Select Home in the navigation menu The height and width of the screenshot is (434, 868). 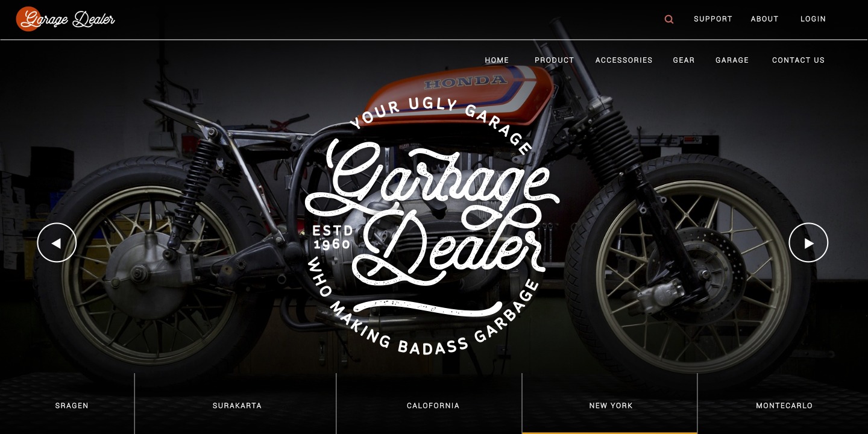[x=497, y=60]
